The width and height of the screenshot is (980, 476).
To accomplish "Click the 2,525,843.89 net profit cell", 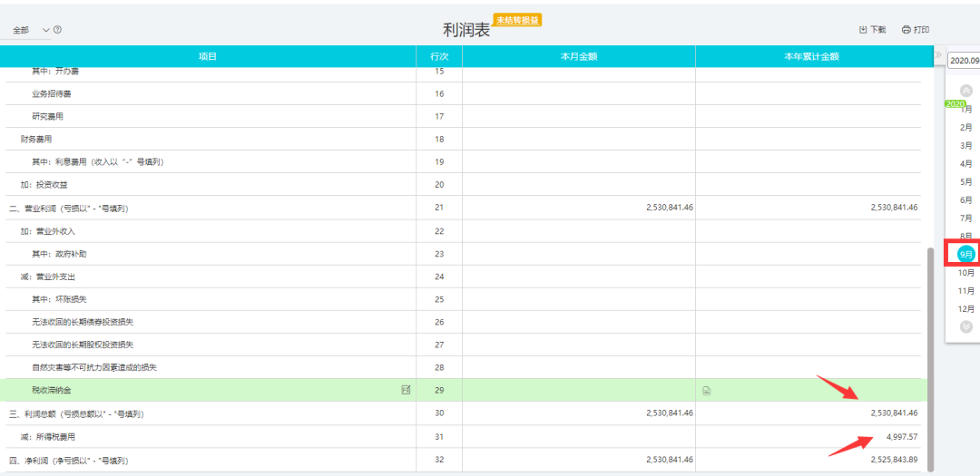I will click(887, 460).
